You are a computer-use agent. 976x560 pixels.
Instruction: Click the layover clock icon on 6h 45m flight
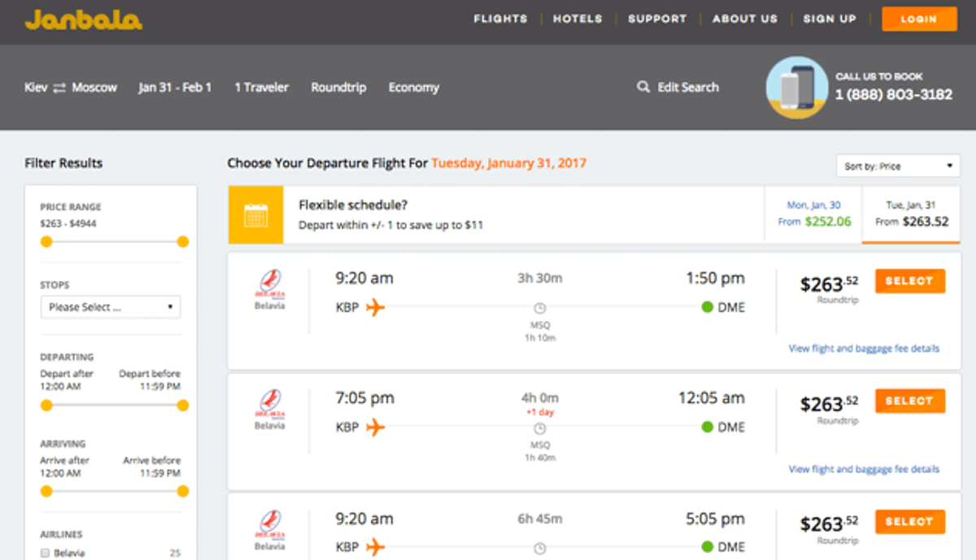[x=539, y=547]
